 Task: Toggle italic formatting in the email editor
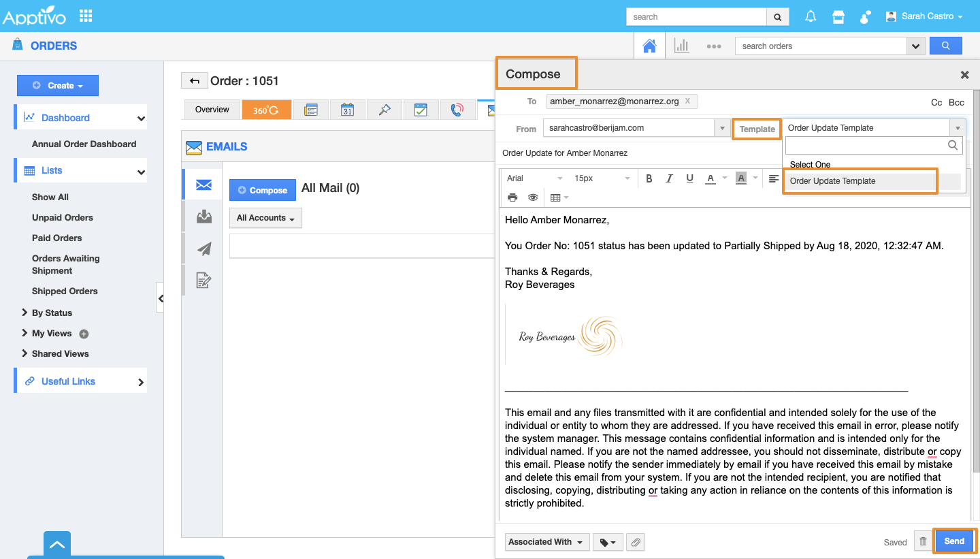tap(669, 178)
